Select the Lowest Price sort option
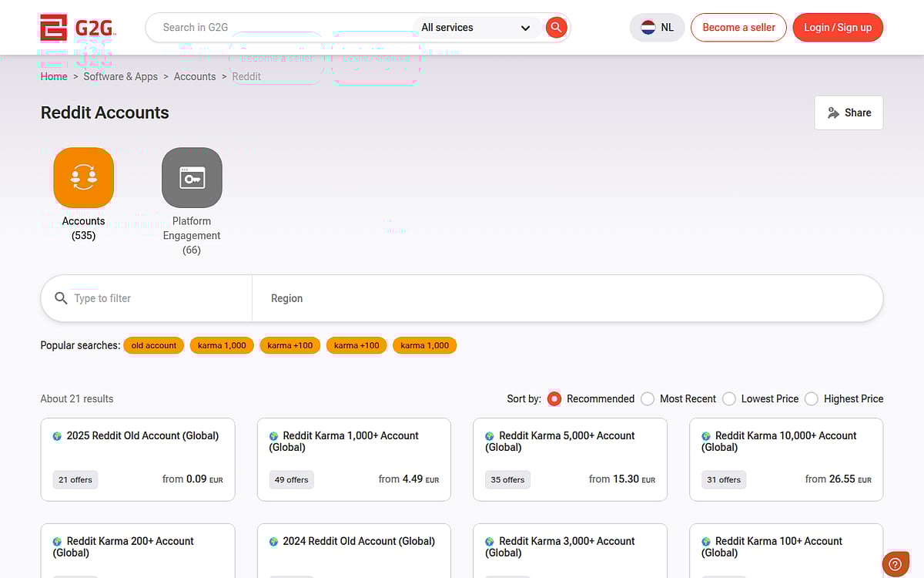924x578 pixels. point(729,398)
